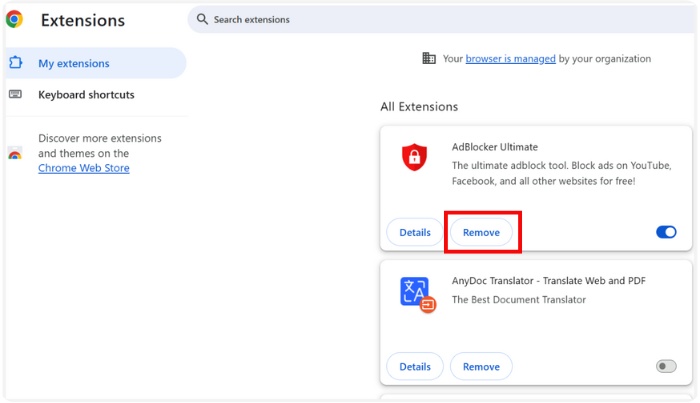Open the browser is managed link

point(510,58)
